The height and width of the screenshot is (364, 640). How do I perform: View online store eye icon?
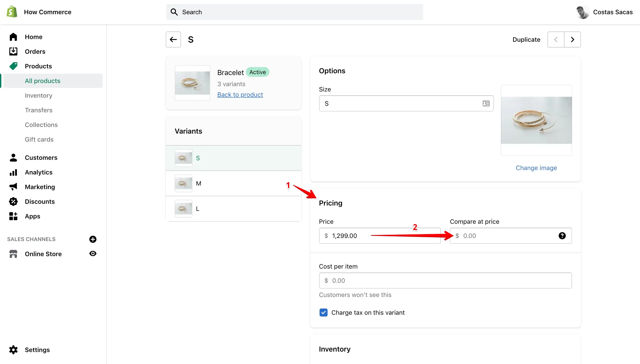(93, 253)
